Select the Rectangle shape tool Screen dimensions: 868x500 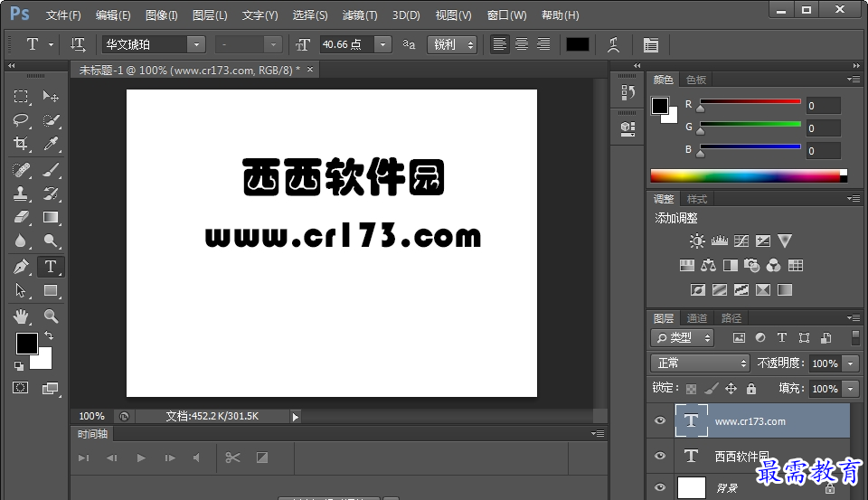pos(51,290)
